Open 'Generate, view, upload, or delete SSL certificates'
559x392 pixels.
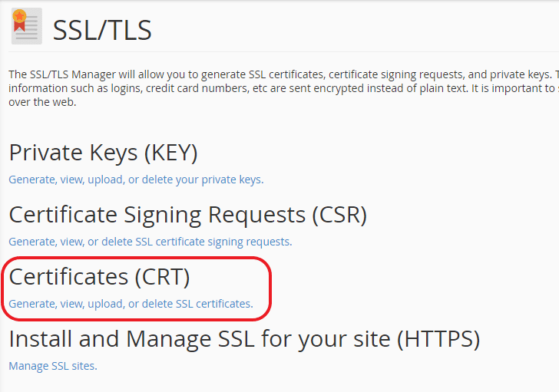pyautogui.click(x=131, y=304)
